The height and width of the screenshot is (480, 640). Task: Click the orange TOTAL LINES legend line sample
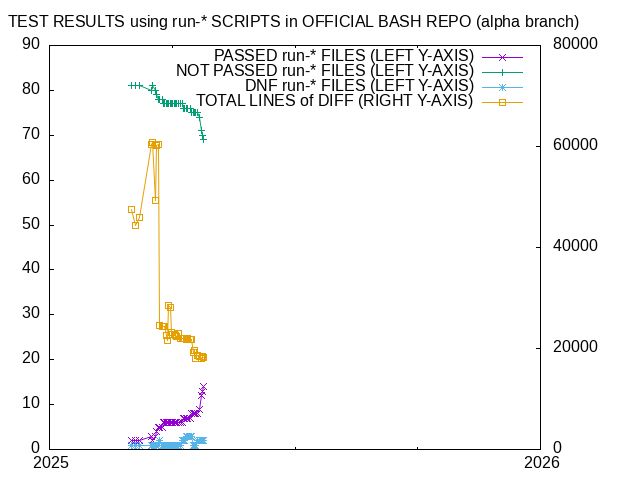point(502,103)
